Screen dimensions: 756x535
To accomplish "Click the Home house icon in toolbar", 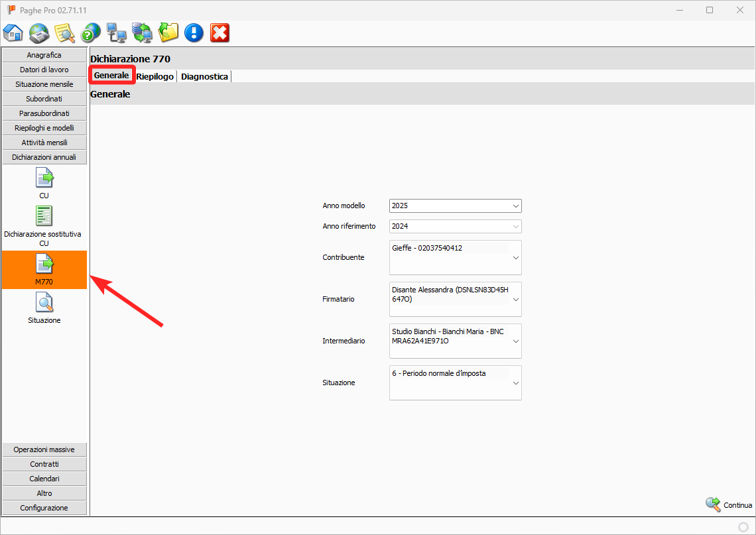I will [x=13, y=32].
